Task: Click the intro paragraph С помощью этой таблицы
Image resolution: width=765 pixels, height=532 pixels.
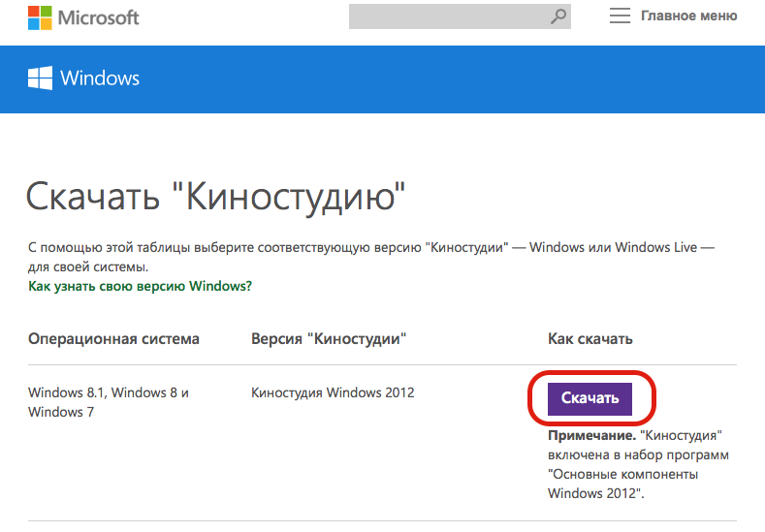Action: click(370, 257)
